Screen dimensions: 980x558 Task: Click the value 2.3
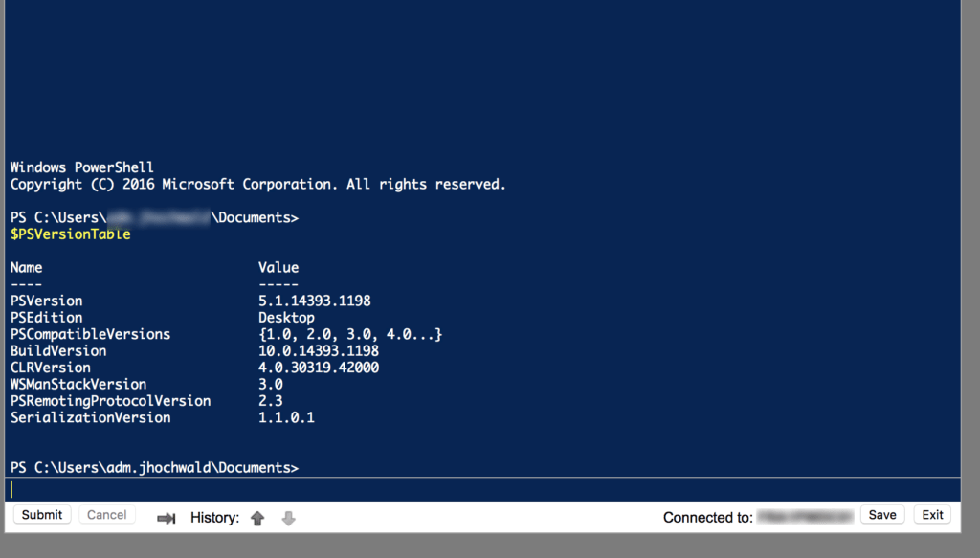pos(270,400)
